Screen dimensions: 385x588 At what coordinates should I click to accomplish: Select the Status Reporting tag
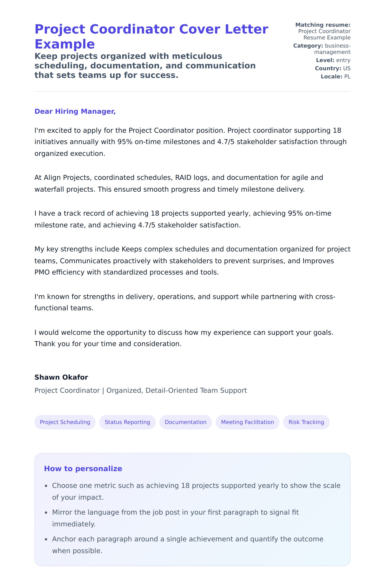point(127,422)
